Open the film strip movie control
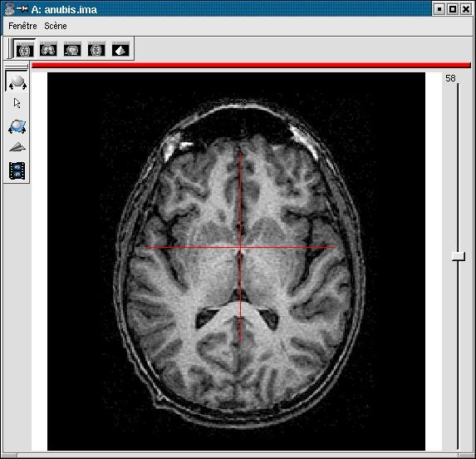The width and height of the screenshot is (476, 459). coord(17,170)
